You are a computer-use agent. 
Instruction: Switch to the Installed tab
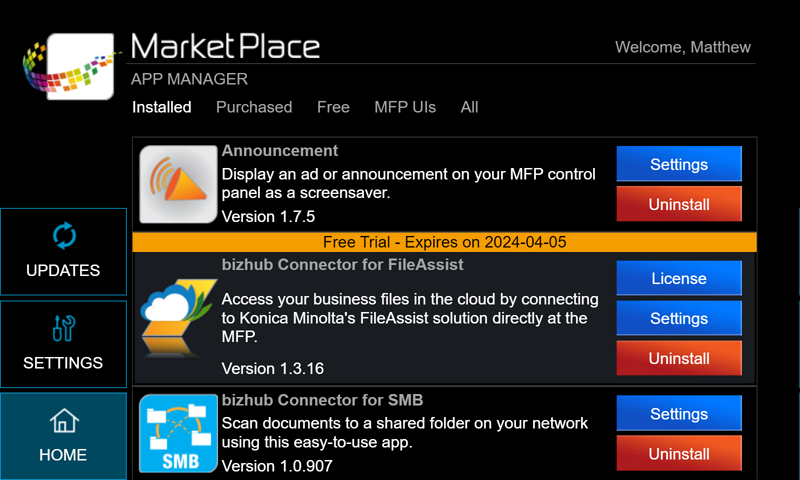pos(162,107)
